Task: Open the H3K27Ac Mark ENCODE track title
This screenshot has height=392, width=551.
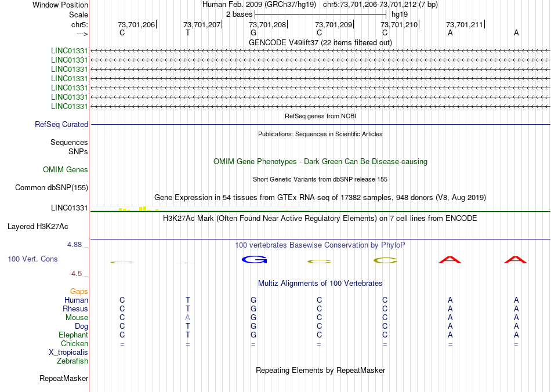Action: pos(320,219)
